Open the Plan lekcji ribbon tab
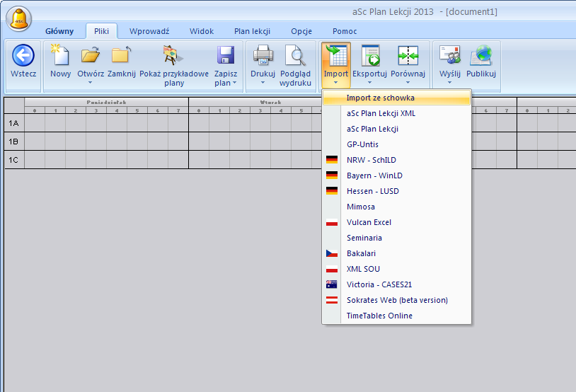576x392 pixels. pyautogui.click(x=252, y=31)
